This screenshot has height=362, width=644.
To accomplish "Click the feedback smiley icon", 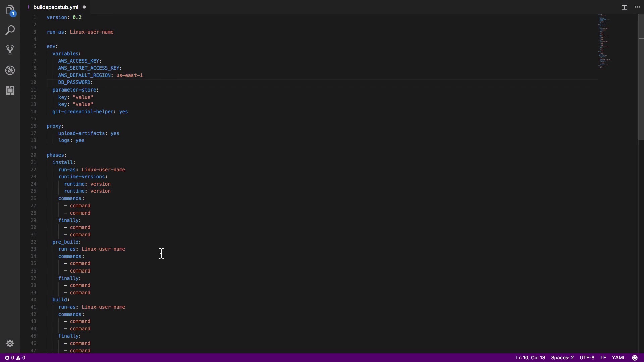I will pyautogui.click(x=635, y=358).
